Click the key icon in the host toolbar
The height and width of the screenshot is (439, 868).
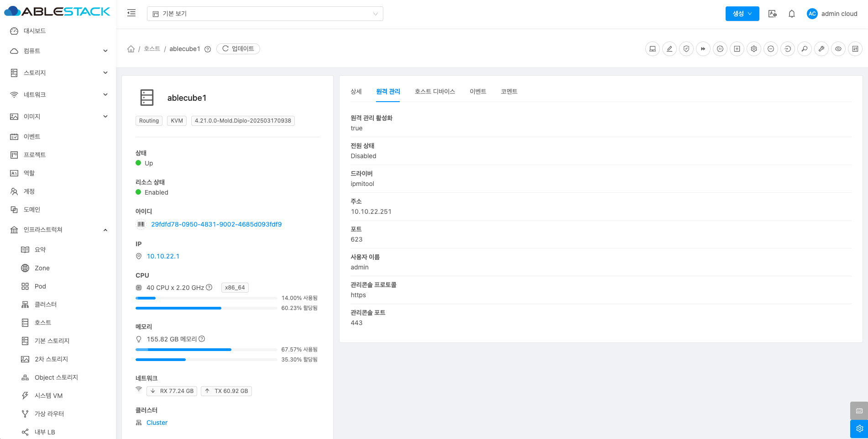805,49
